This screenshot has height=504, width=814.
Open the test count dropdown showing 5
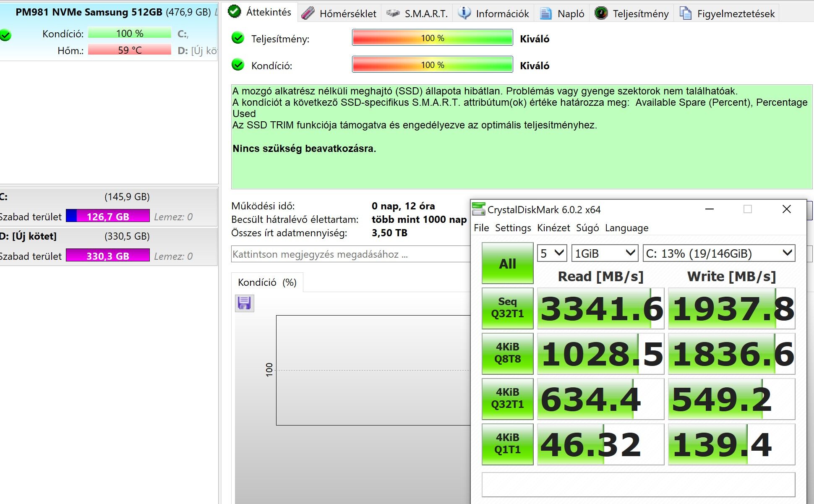point(552,253)
